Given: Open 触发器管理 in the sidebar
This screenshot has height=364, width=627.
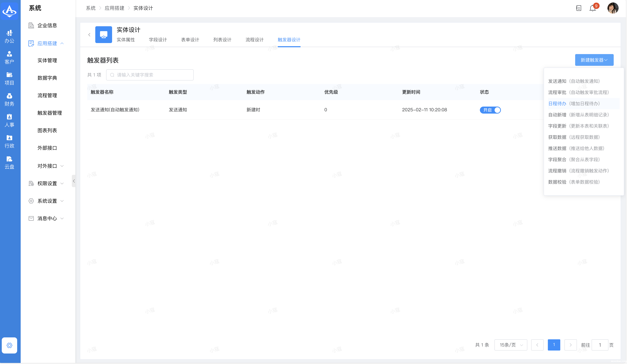Looking at the screenshot, I should click(x=50, y=113).
